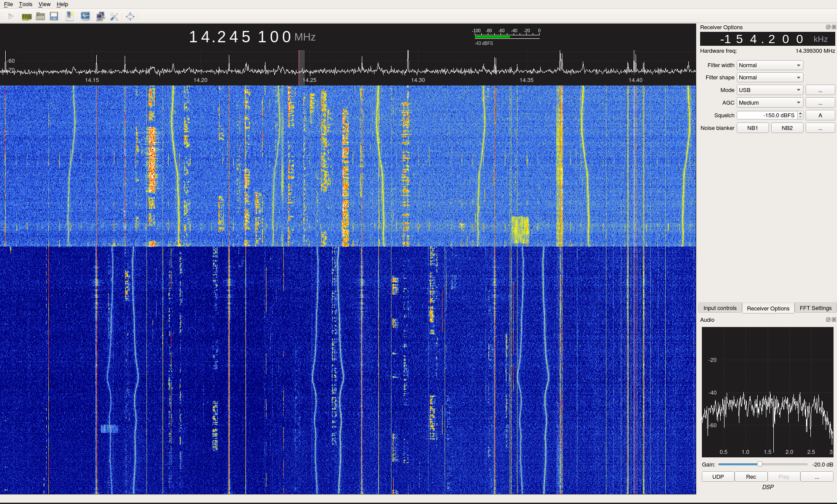Toggle remote control via network computers icon

pos(100,17)
